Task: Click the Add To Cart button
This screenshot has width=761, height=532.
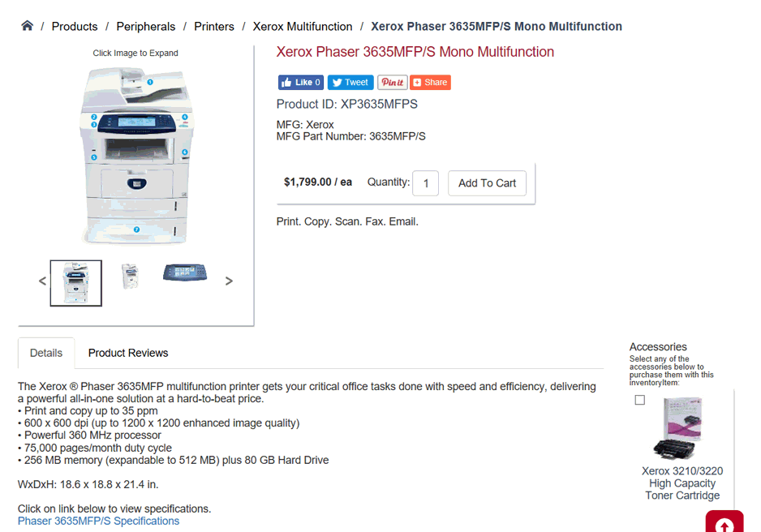Action: (x=487, y=182)
